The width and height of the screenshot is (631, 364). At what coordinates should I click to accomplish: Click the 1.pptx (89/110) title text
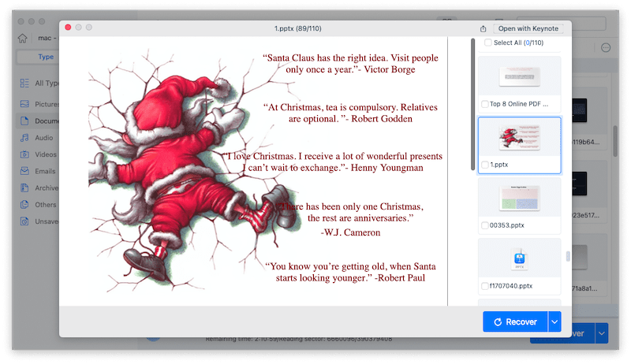pos(298,28)
